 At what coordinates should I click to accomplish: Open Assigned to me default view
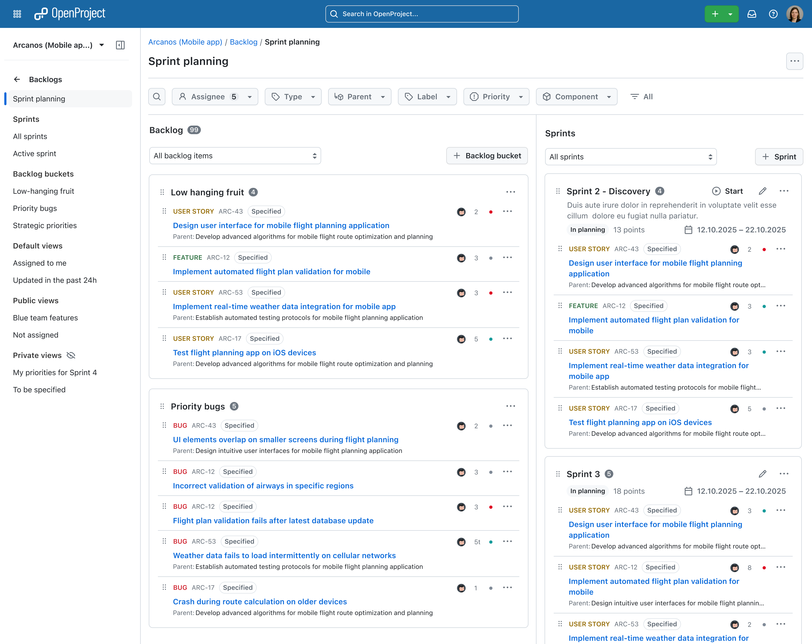coord(39,263)
